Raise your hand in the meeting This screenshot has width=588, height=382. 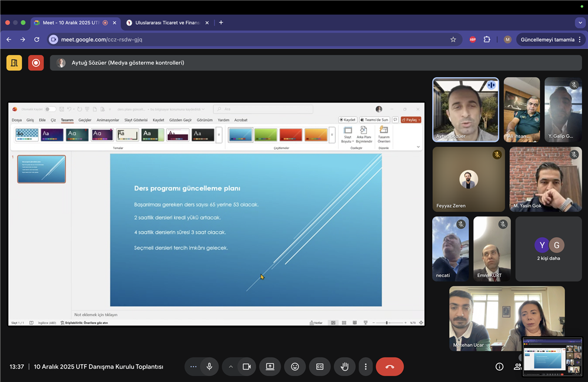click(345, 367)
